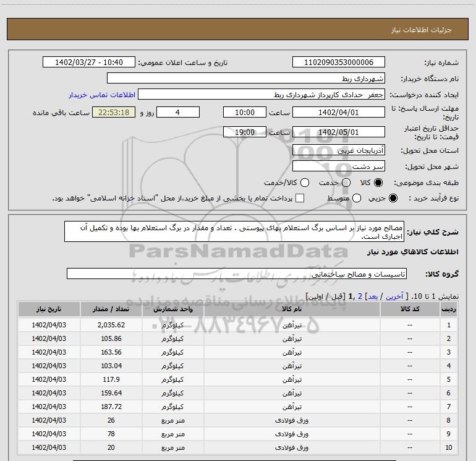Click the تیرآهن name in row 1
This screenshot has width=476, height=461.
(x=292, y=325)
